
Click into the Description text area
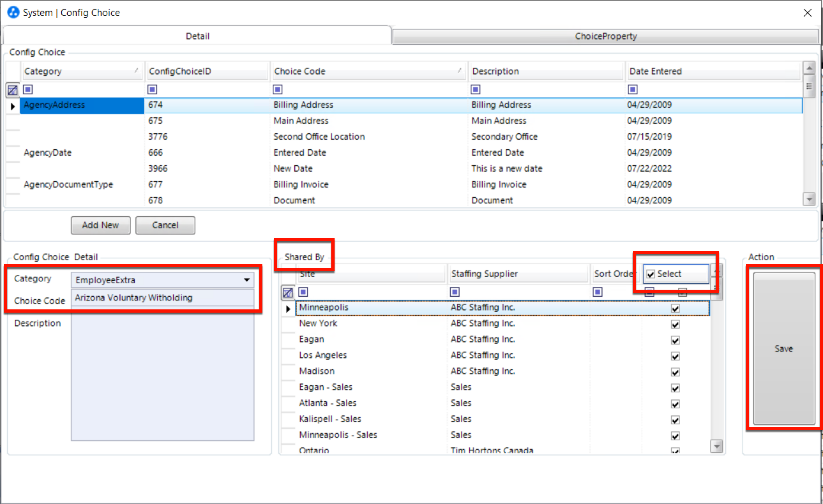[163, 374]
